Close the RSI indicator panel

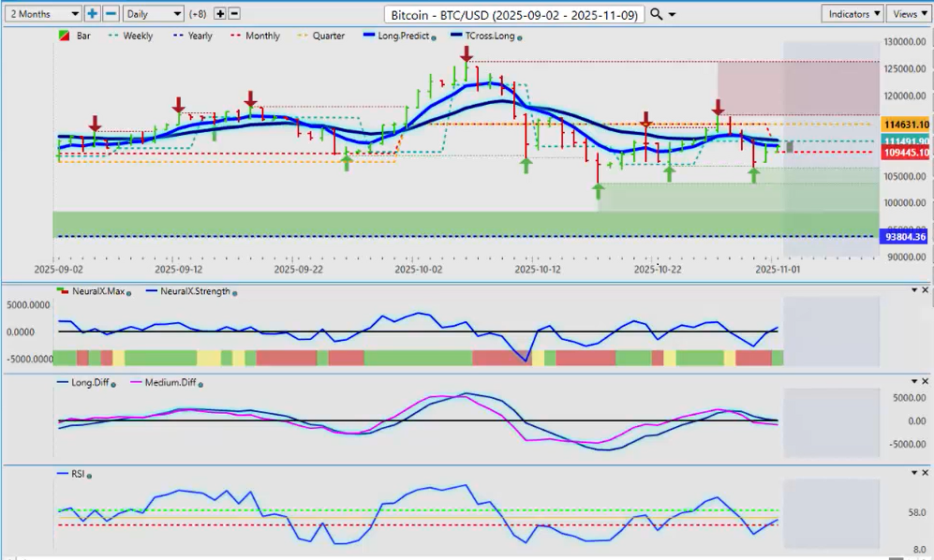[x=926, y=474]
